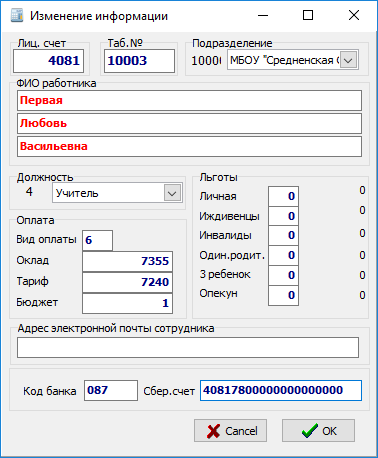Expand the Должность dropdown arrow
Viewport: 378px width, 458px height.
(x=172, y=193)
